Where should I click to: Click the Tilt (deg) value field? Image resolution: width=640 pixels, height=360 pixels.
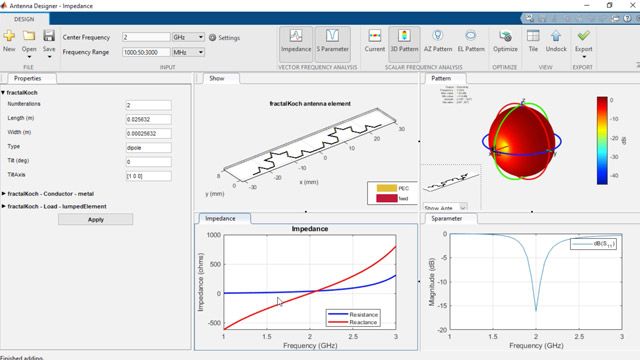coord(149,162)
